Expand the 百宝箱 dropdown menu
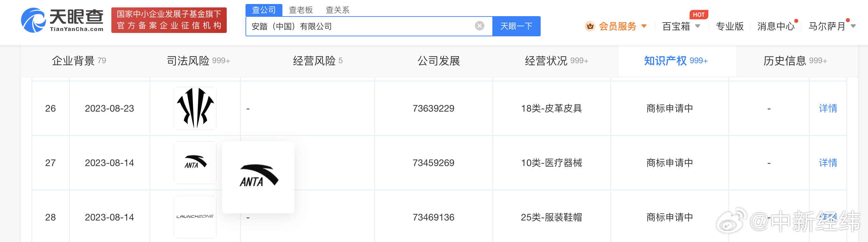The width and height of the screenshot is (868, 242). point(698,26)
